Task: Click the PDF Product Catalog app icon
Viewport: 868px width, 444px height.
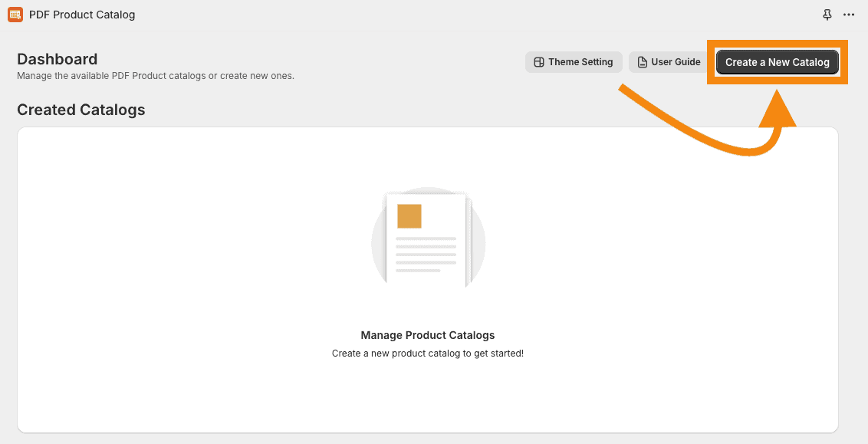Action: point(15,15)
